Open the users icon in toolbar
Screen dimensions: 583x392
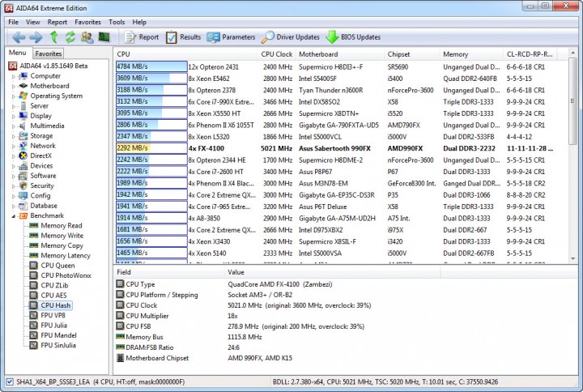pos(87,37)
